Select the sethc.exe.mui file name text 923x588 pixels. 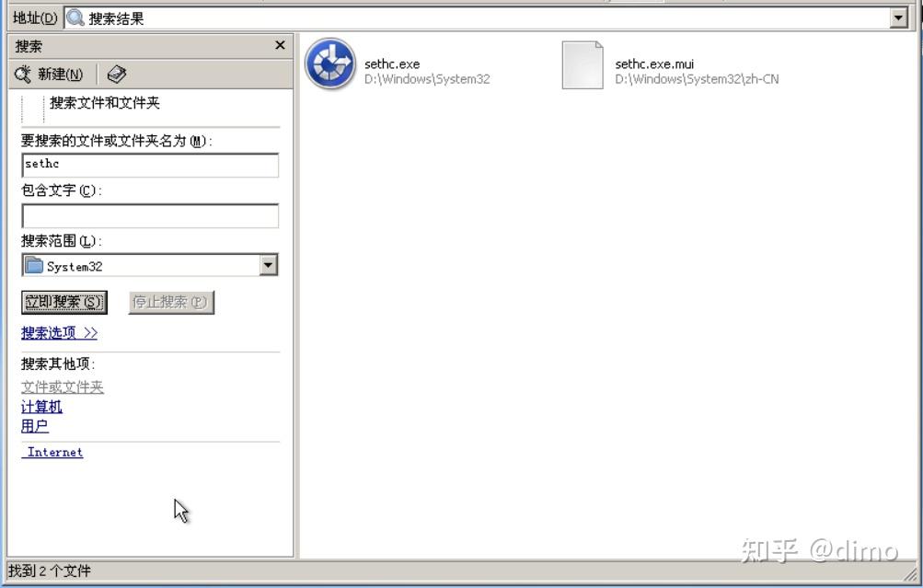click(x=654, y=63)
